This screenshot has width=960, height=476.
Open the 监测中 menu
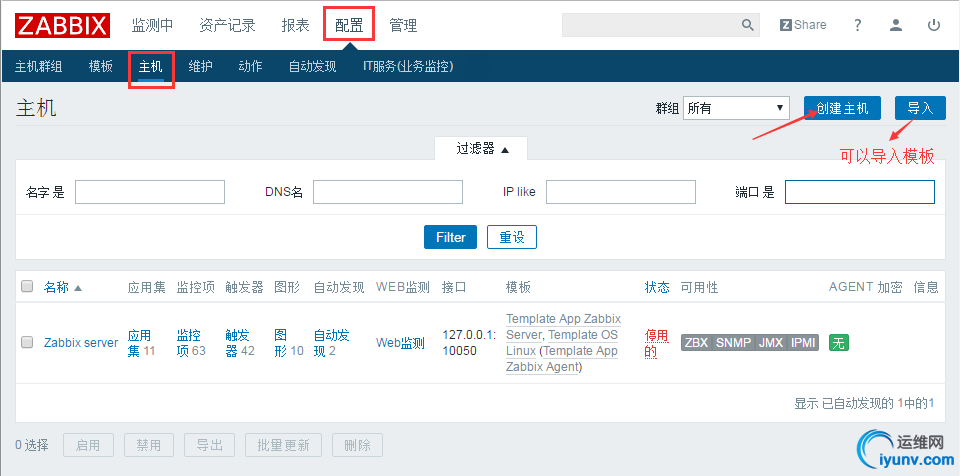[x=152, y=26]
